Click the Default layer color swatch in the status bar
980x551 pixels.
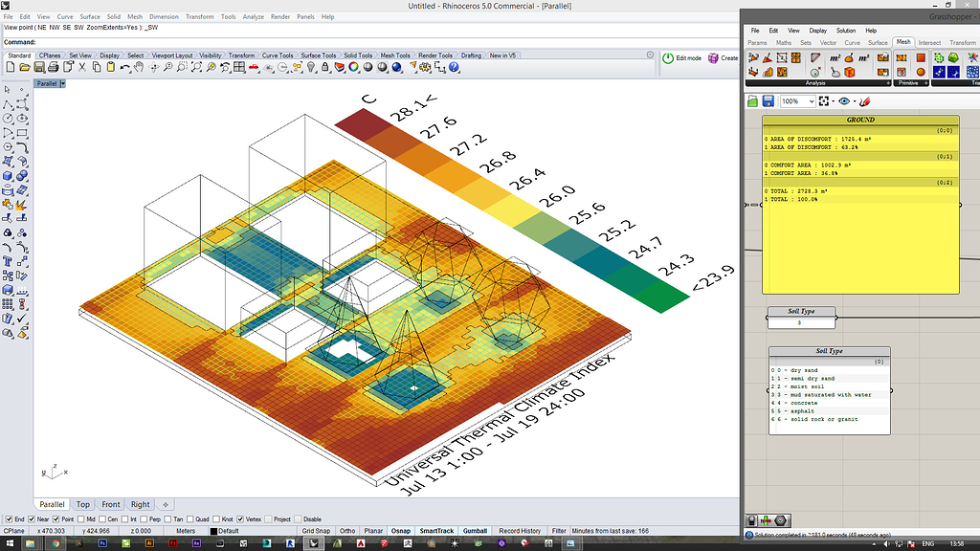coord(214,529)
